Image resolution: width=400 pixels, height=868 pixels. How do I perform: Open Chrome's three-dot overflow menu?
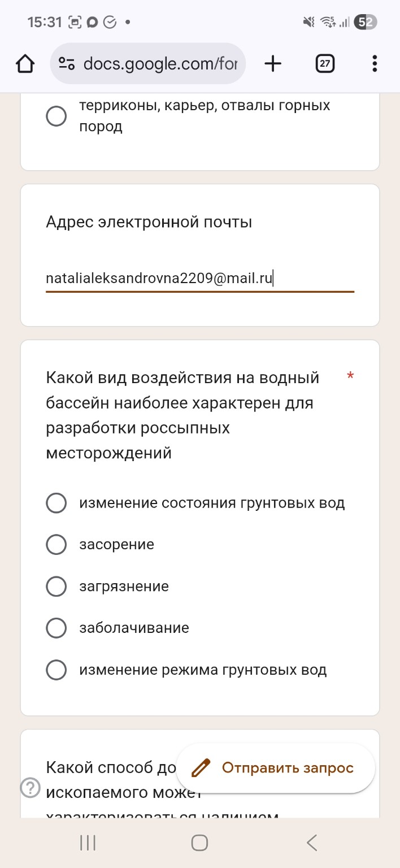pos(374,63)
